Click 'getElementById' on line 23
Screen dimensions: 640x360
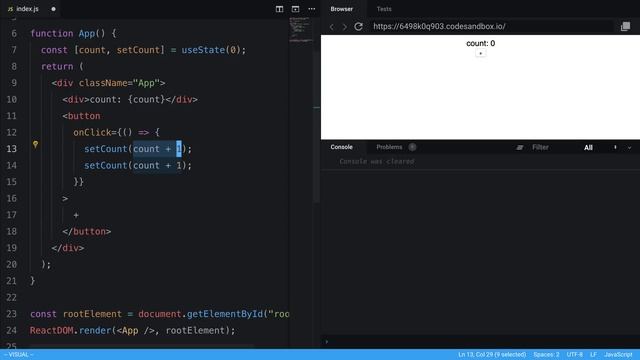pos(224,314)
